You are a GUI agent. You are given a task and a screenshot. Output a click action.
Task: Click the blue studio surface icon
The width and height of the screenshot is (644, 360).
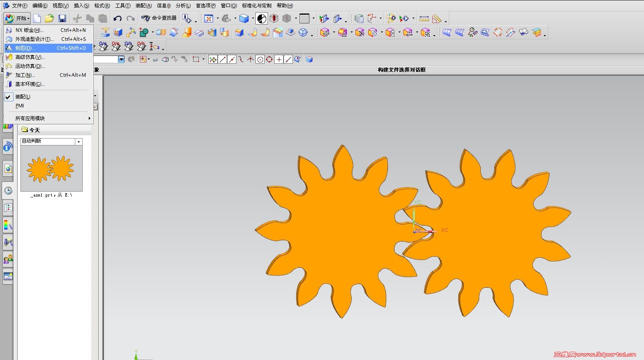(x=447, y=32)
